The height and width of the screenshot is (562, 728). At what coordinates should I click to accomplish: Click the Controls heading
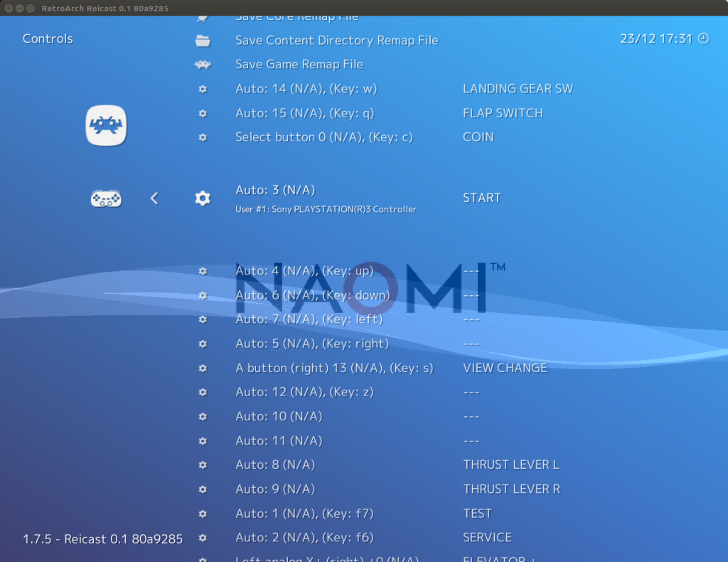48,38
